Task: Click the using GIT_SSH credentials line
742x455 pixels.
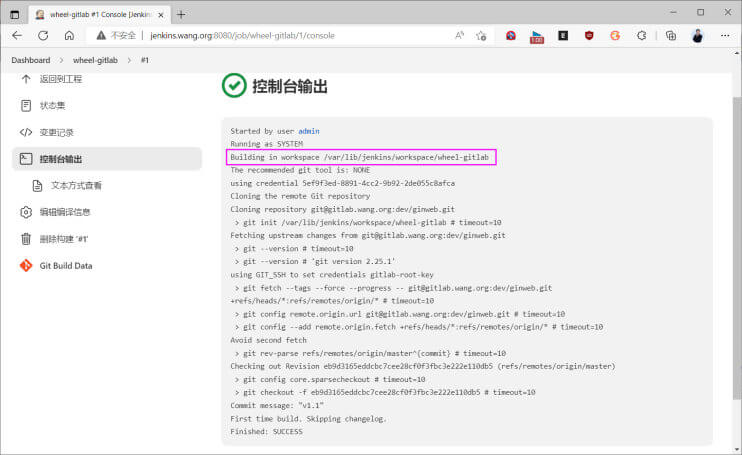Action: [x=332, y=274]
